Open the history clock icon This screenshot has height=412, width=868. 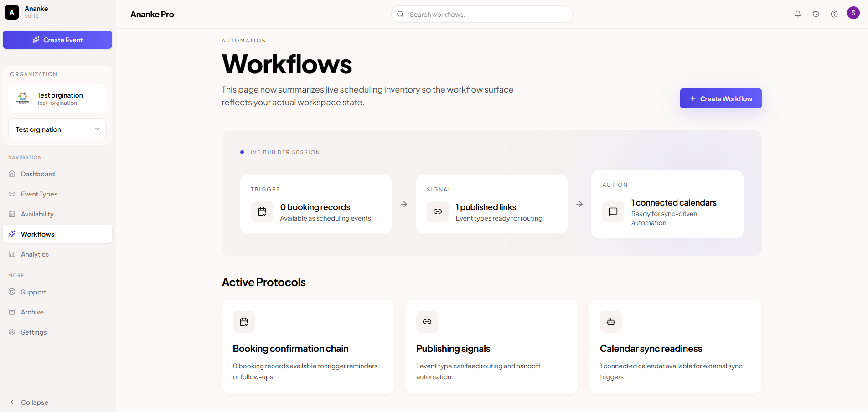(x=816, y=14)
